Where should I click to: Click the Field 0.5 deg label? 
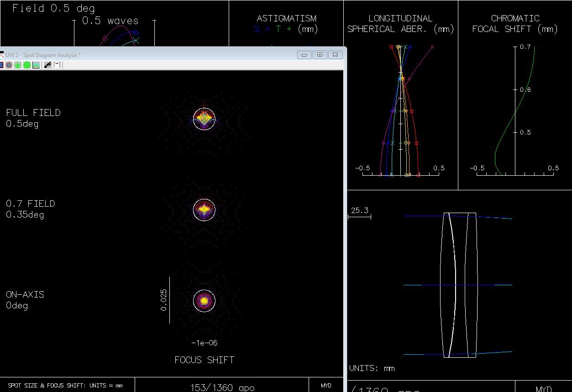pos(53,8)
